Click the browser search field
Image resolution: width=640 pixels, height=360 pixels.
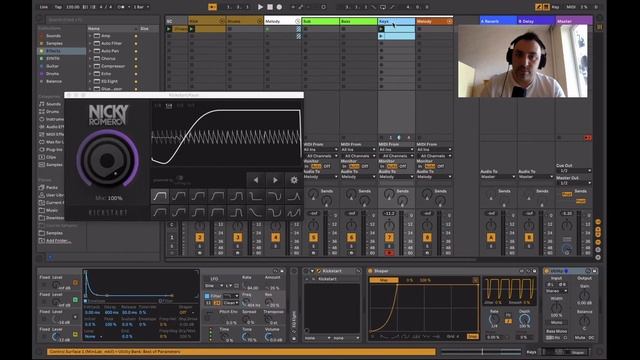[102, 19]
